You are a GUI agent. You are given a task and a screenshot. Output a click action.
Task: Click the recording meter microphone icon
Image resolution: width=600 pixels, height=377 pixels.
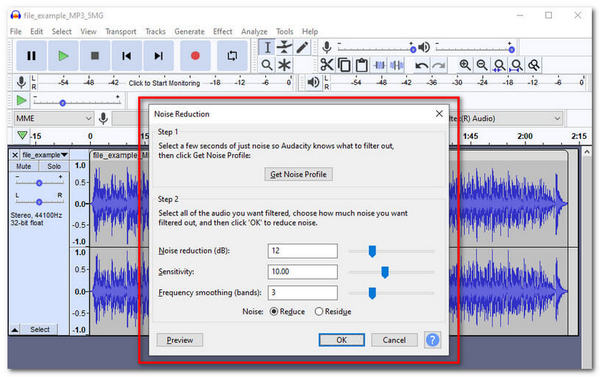(x=21, y=82)
